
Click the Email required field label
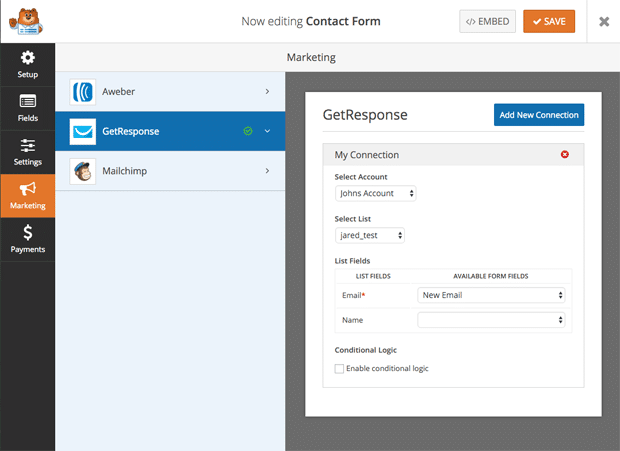(353, 295)
